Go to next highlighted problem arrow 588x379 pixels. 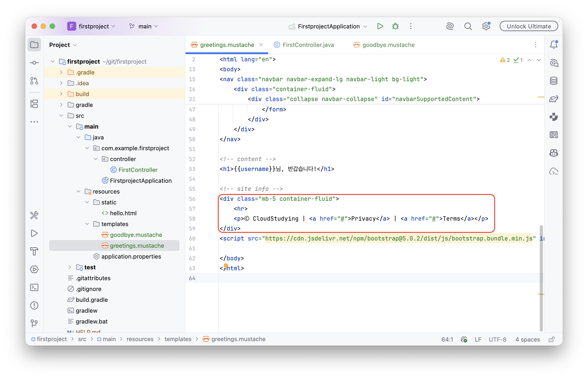[539, 60]
